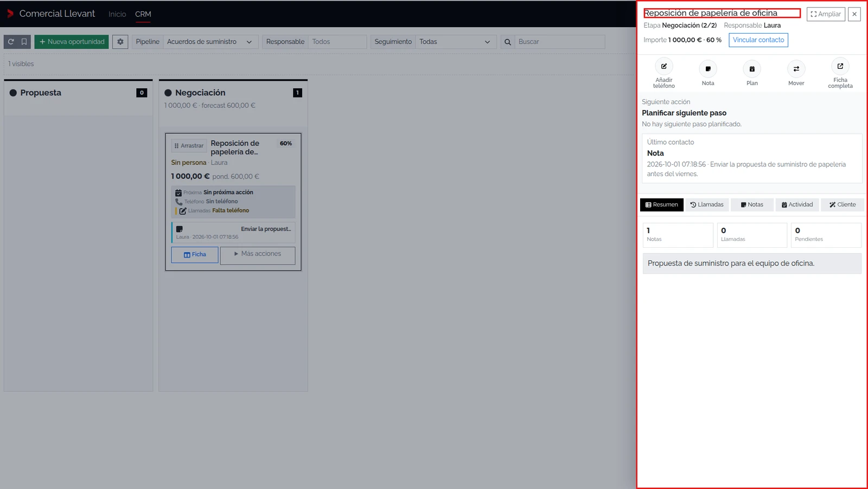Click the Ficha button on the card
Screen dimensions: 868x489
195,255
